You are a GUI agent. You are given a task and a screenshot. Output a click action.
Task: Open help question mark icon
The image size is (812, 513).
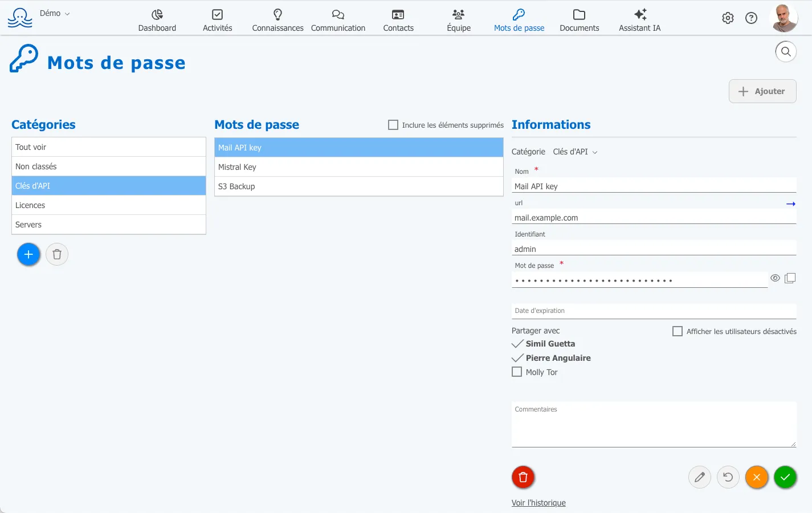tap(752, 18)
